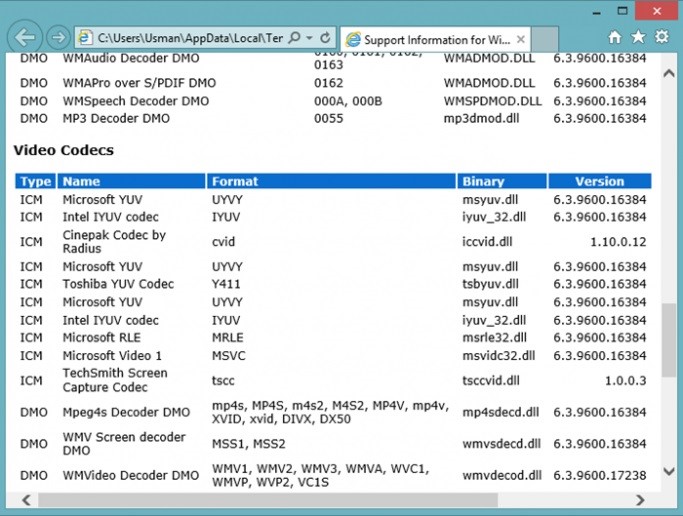
Task: Click the Y411 format cell
Action: pyautogui.click(x=226, y=284)
